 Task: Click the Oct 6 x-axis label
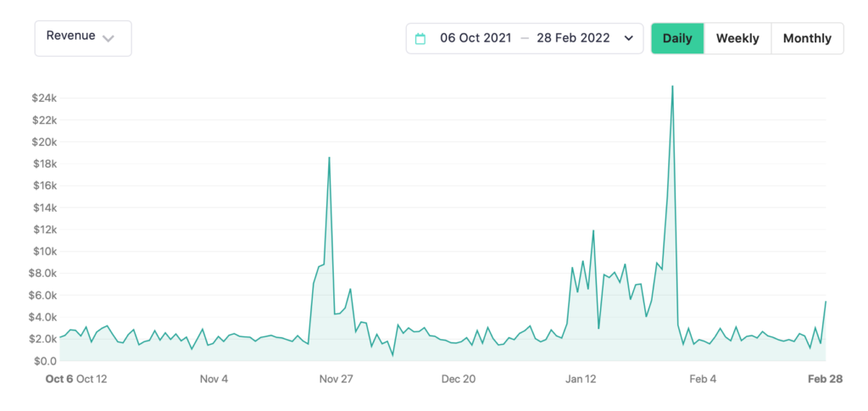pos(59,379)
